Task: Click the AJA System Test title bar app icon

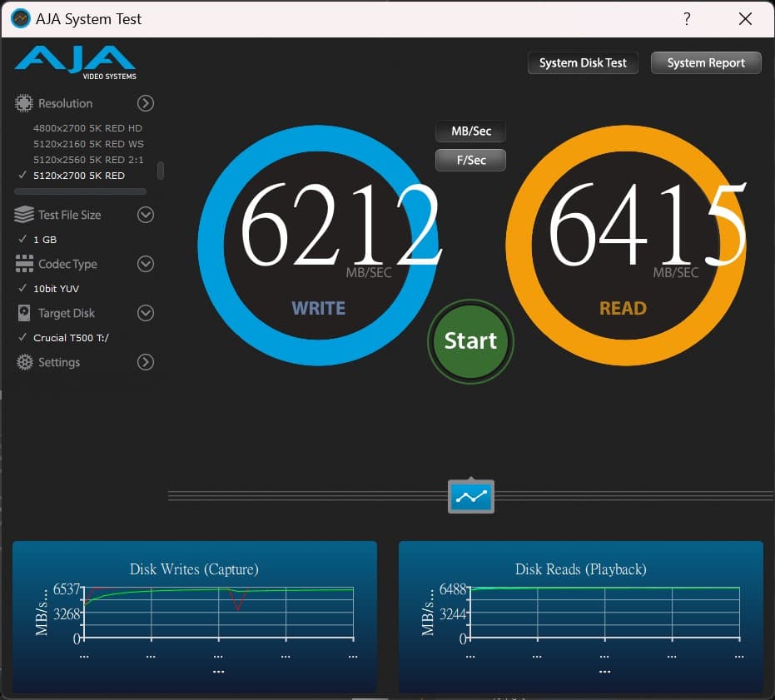Action: pos(20,19)
